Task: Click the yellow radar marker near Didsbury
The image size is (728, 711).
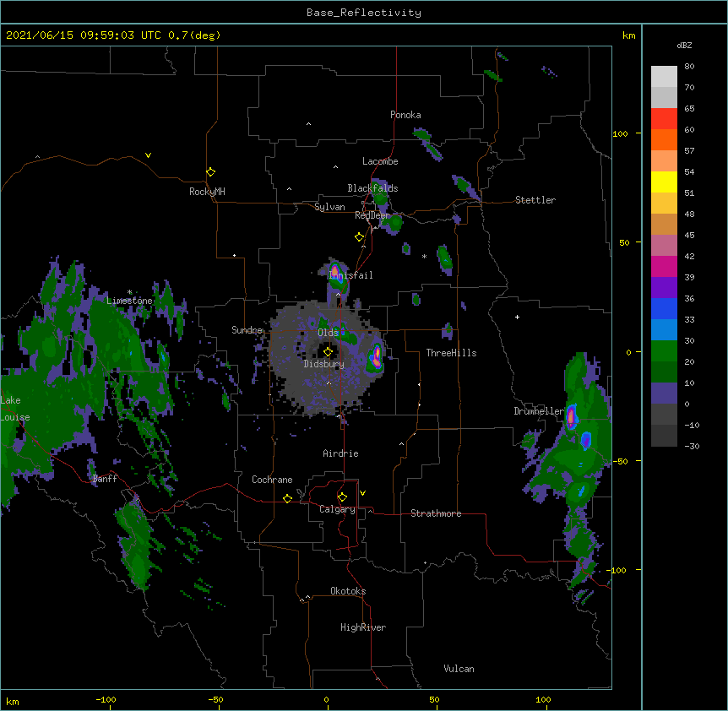Action: [x=328, y=352]
